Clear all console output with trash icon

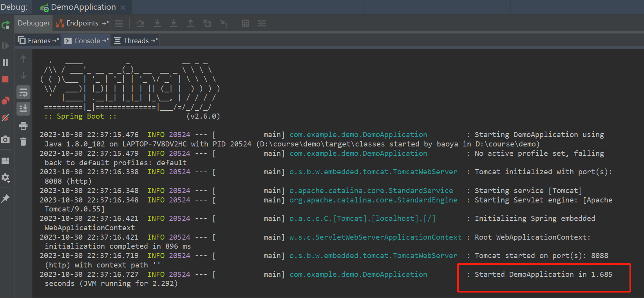point(24,142)
